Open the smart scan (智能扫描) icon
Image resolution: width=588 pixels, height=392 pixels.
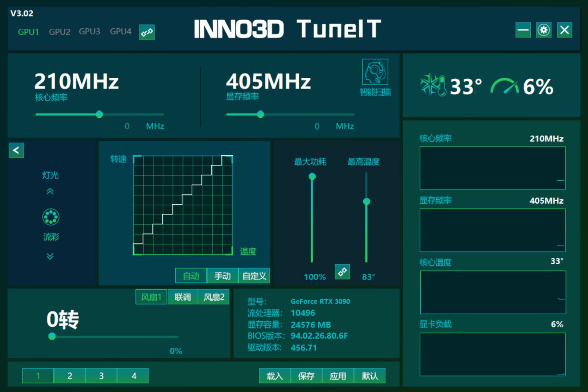tap(375, 72)
